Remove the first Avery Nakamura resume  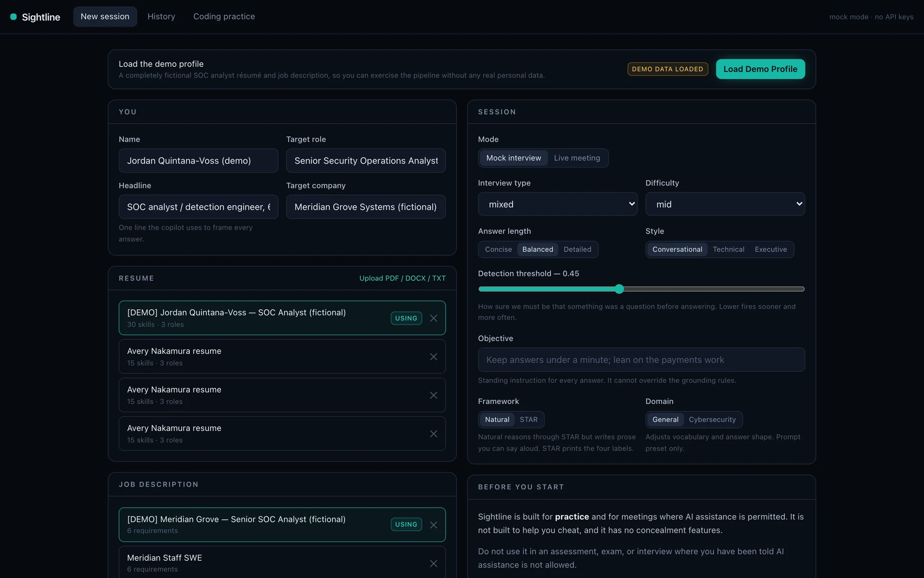(x=434, y=357)
